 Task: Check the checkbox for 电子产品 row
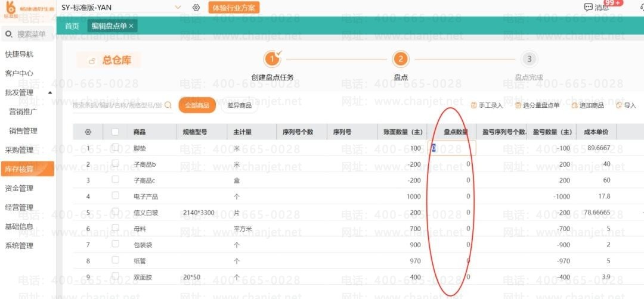(116, 195)
